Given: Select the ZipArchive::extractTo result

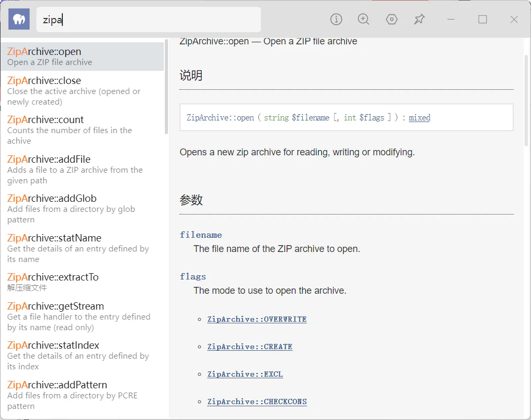Looking at the screenshot, I should pyautogui.click(x=82, y=283).
